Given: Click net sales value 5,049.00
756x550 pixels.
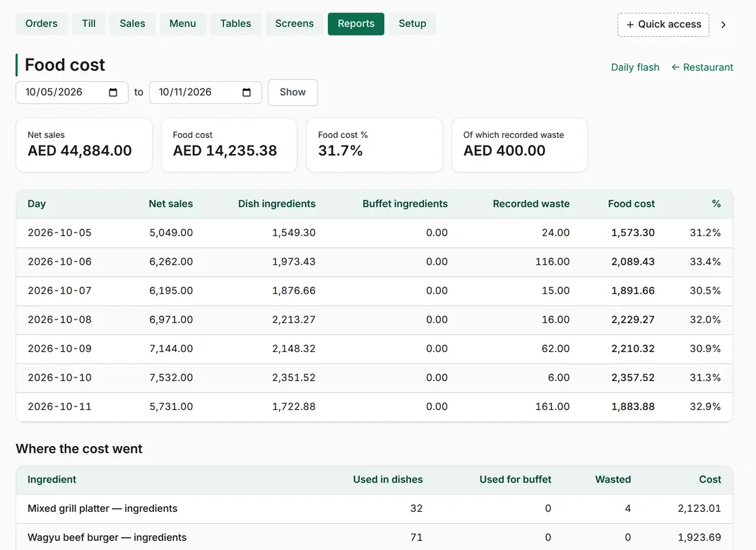Looking at the screenshot, I should (171, 233).
